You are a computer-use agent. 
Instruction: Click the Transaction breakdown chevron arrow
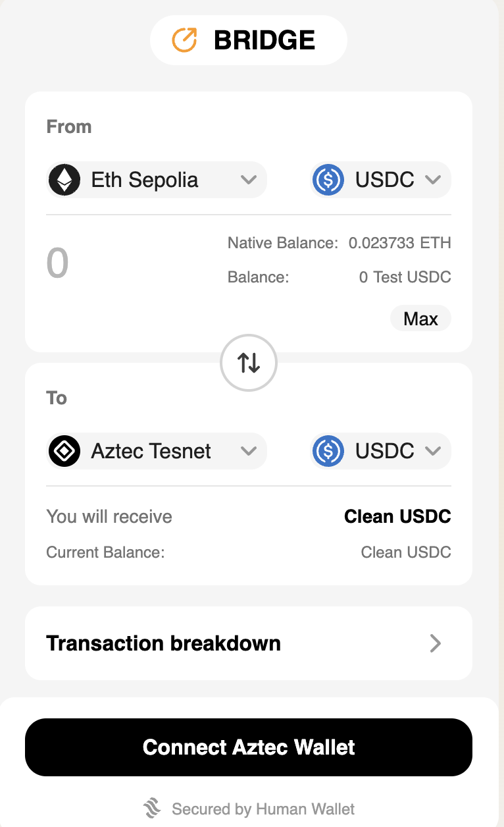pyautogui.click(x=435, y=643)
